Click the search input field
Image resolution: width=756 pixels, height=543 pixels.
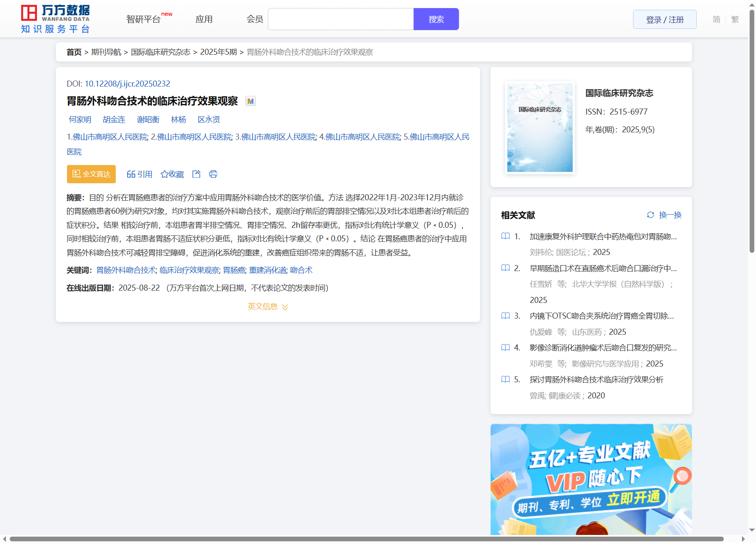340,20
